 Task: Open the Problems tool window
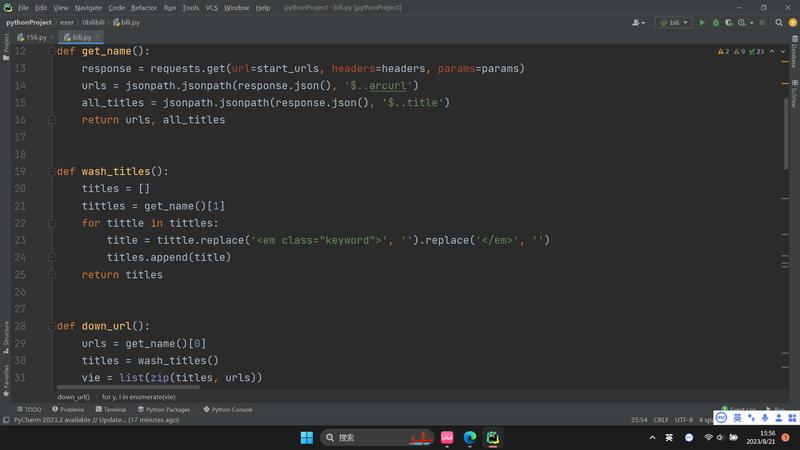pyautogui.click(x=68, y=409)
